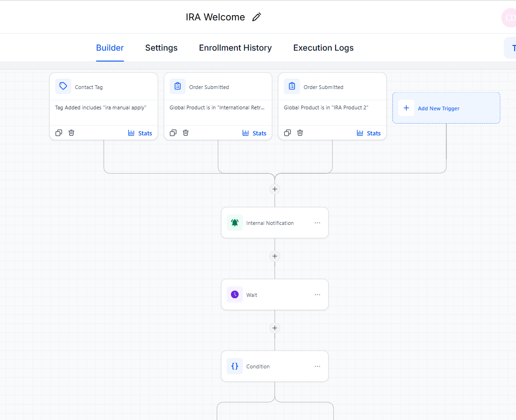Delete the Contact Tag trigger
Screen dimensions: 516x420
tap(71, 133)
